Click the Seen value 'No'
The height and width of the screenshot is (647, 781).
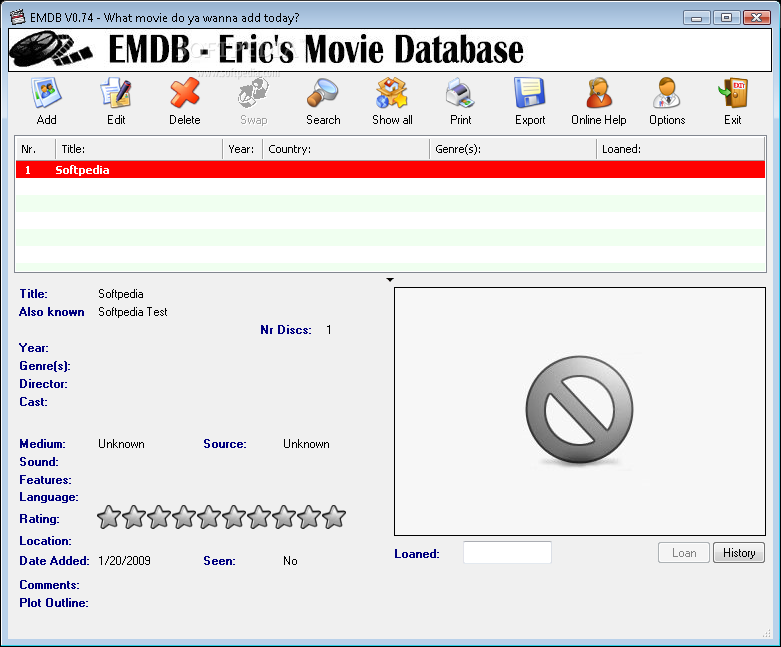pos(290,561)
